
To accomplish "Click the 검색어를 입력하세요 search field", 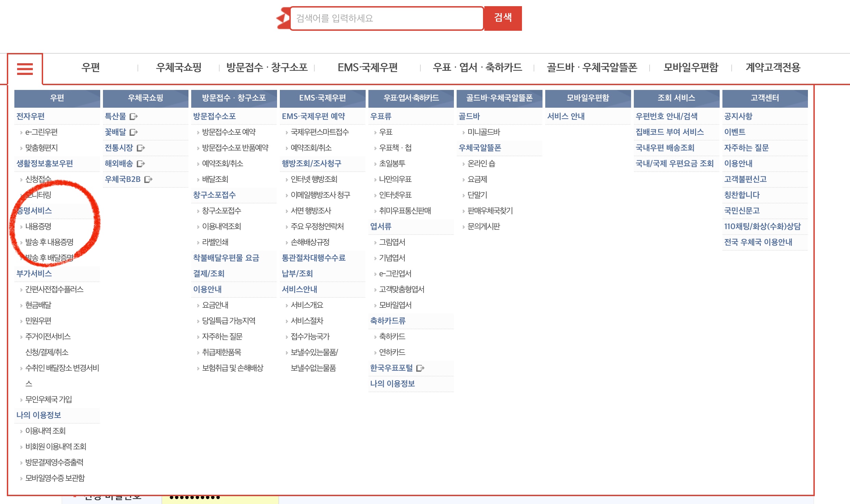I will pos(387,18).
